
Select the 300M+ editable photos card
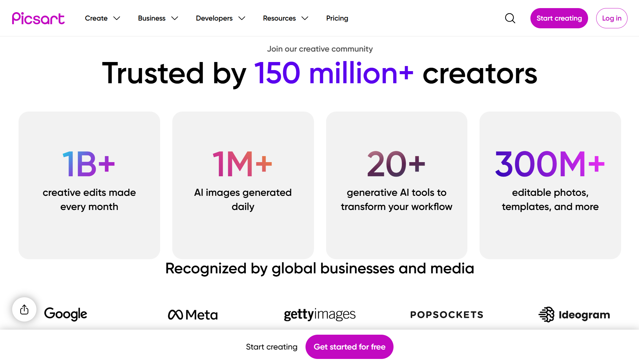(550, 185)
